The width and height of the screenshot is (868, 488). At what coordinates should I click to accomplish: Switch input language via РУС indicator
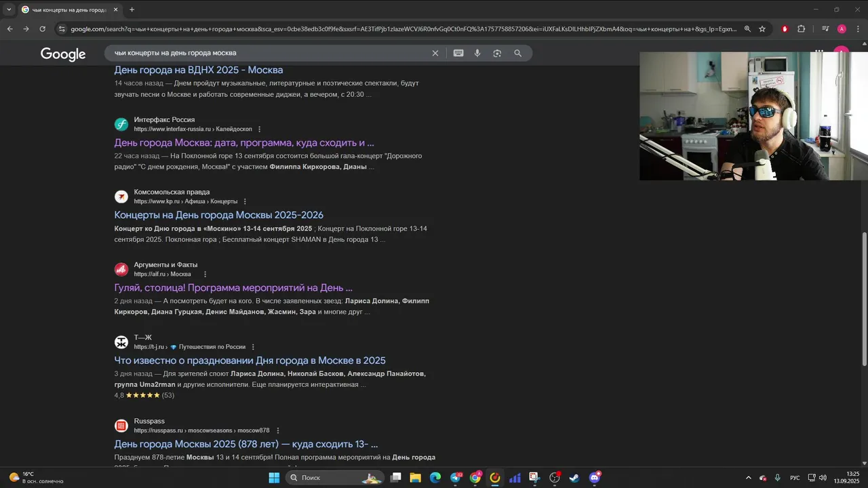[x=795, y=478]
